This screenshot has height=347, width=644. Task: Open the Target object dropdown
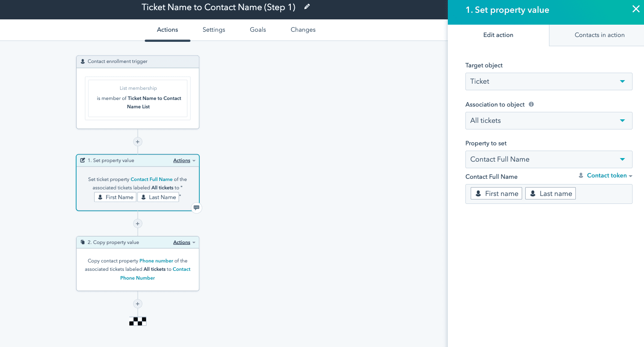click(x=549, y=81)
